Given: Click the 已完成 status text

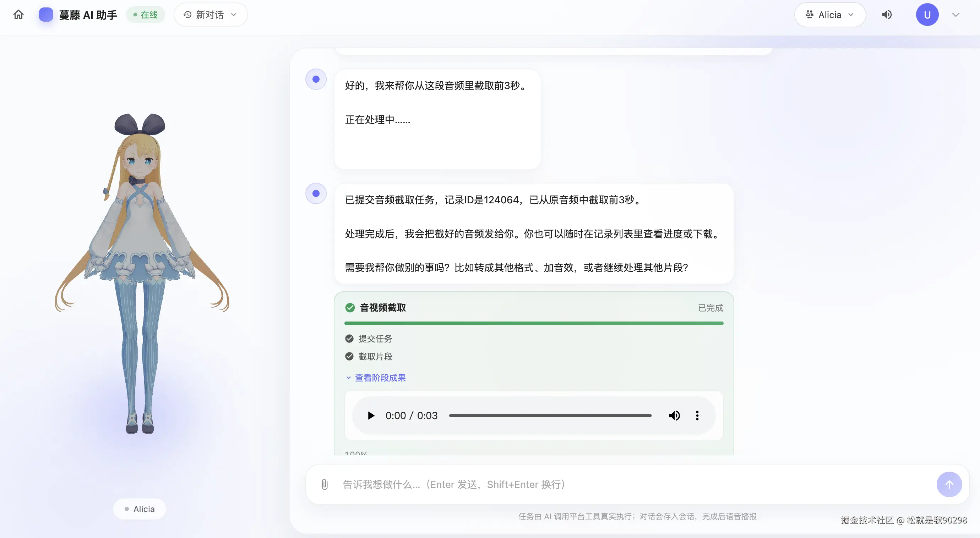Looking at the screenshot, I should point(710,307).
